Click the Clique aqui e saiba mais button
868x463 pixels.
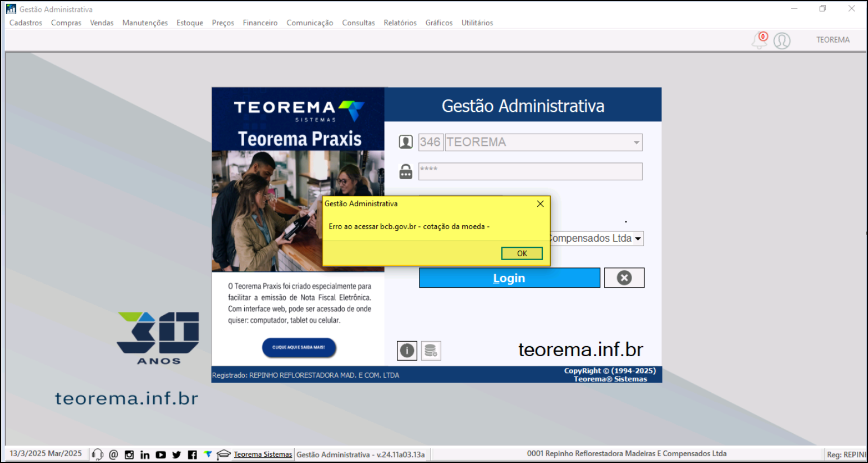pyautogui.click(x=299, y=347)
